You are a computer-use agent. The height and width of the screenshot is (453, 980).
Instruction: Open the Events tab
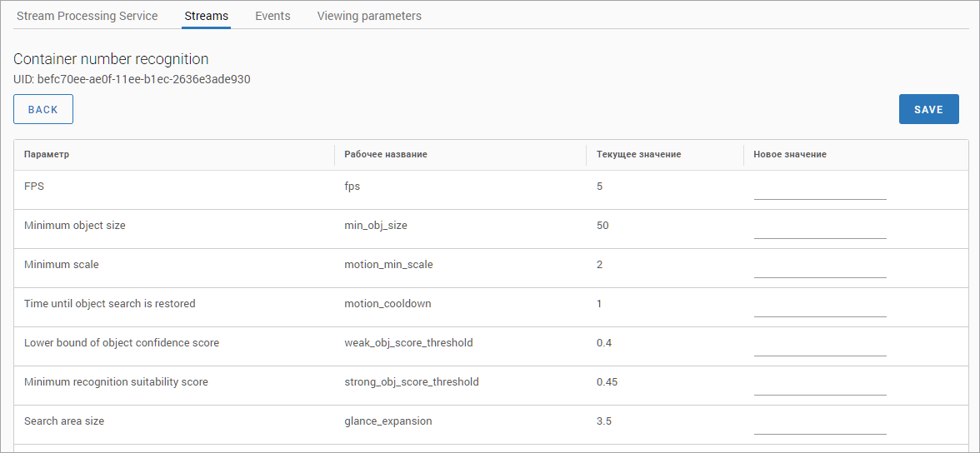click(x=272, y=16)
